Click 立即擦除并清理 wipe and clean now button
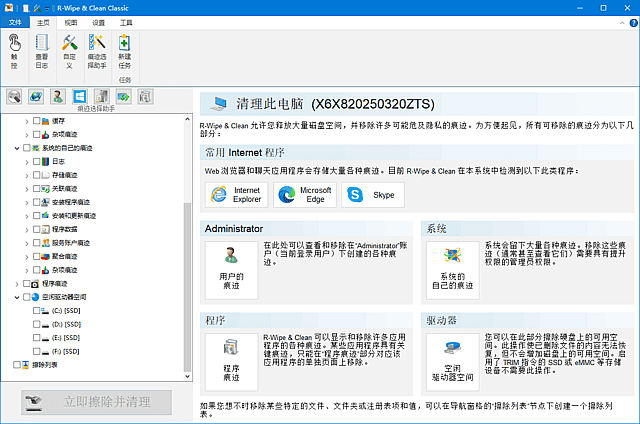640x424 pixels. [x=96, y=402]
